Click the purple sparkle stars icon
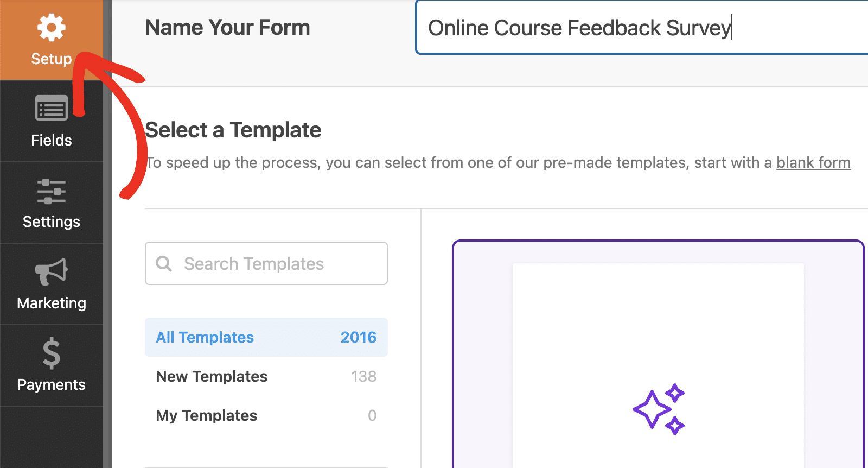Viewport: 868px width, 468px height. pyautogui.click(x=659, y=409)
